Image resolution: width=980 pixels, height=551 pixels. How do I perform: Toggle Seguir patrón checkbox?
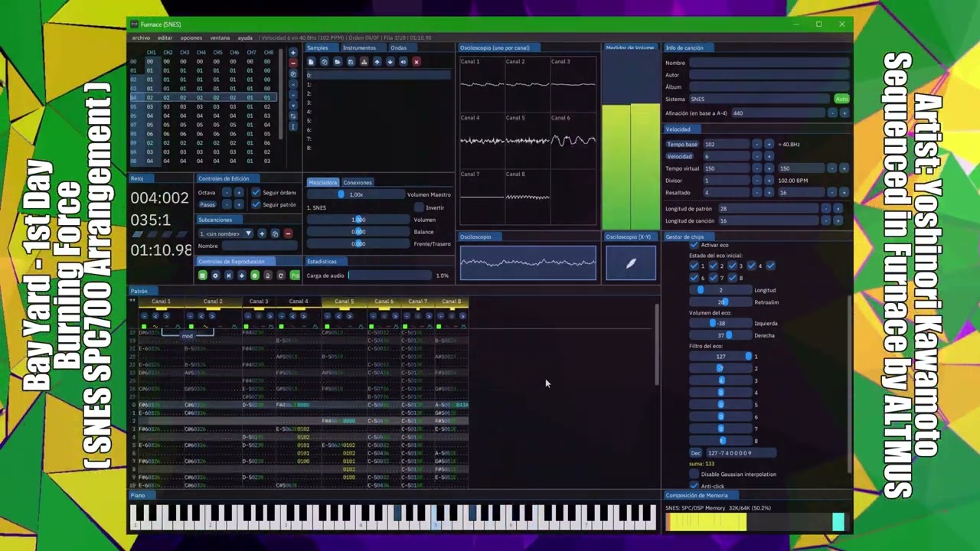(x=256, y=204)
